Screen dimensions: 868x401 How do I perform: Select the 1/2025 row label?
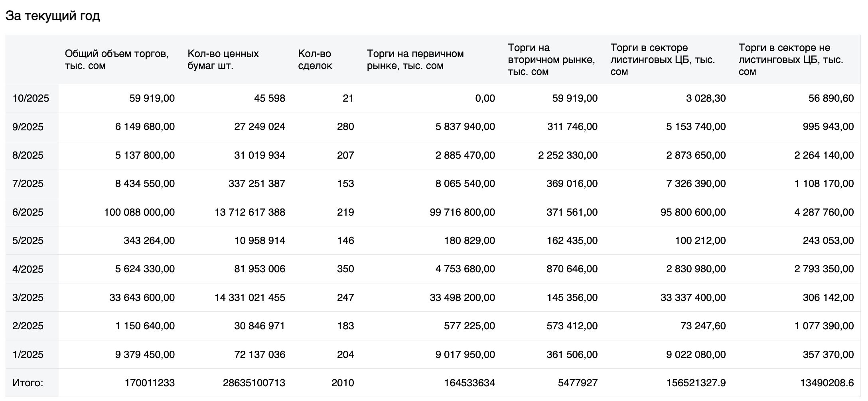click(28, 354)
